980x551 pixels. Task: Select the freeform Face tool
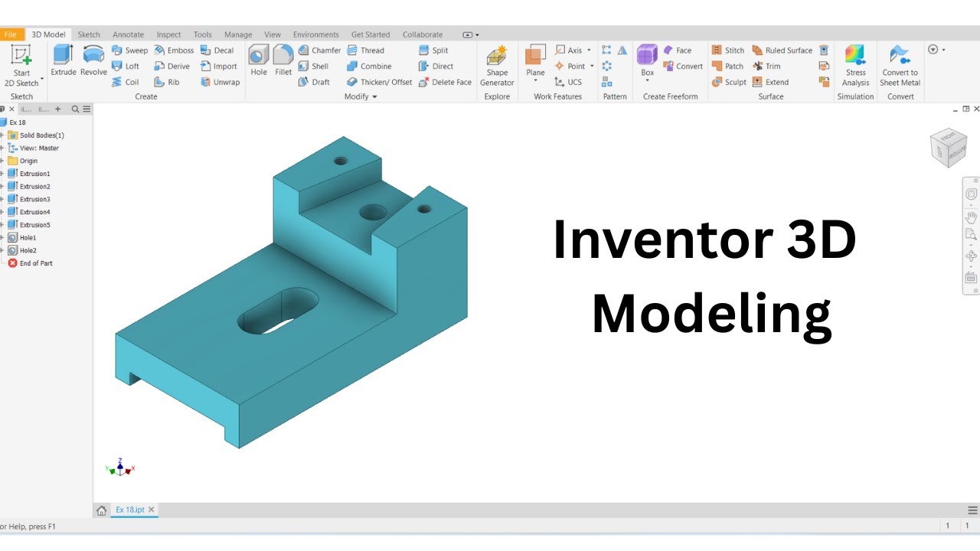(677, 51)
